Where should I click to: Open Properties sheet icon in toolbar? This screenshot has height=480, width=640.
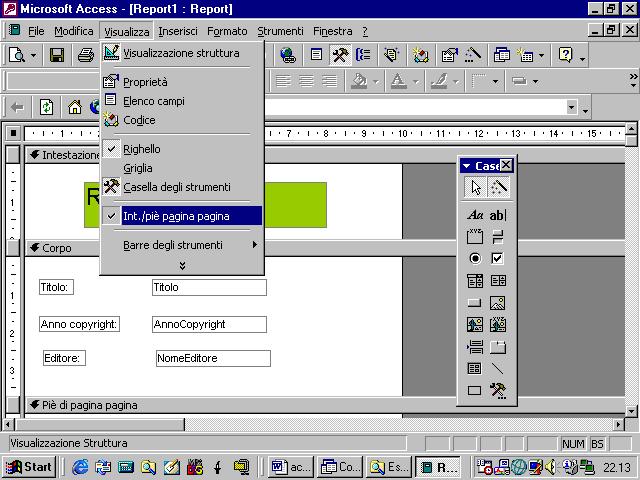click(x=449, y=55)
